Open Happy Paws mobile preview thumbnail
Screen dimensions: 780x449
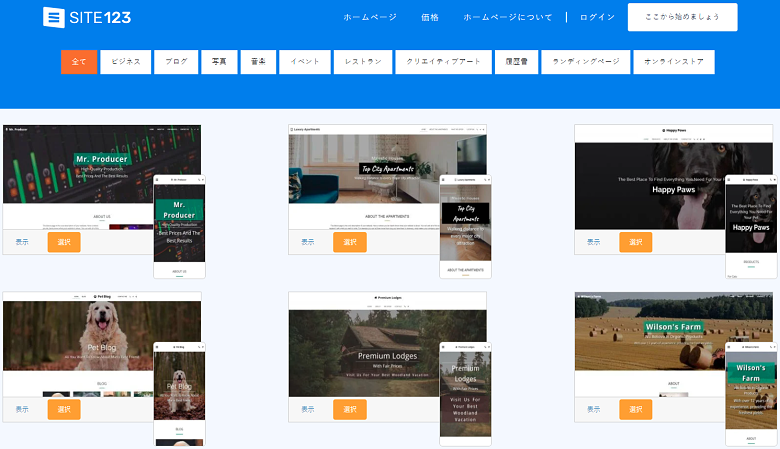click(751, 226)
